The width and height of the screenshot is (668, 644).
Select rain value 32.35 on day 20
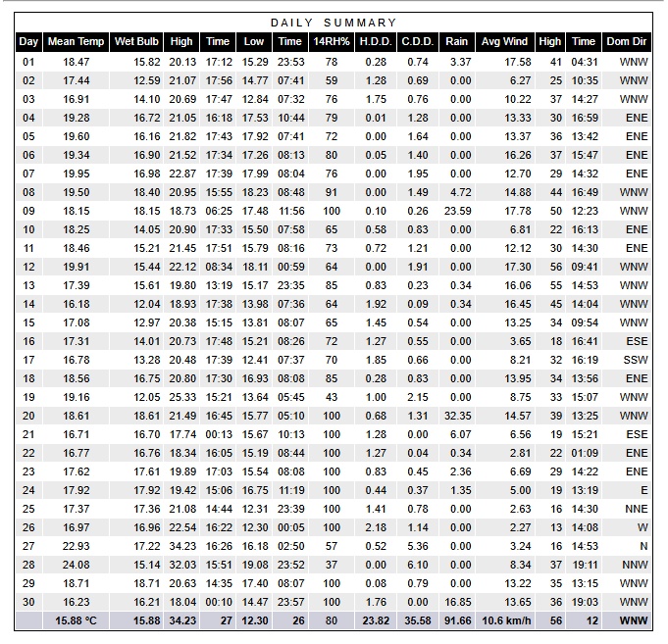[457, 416]
